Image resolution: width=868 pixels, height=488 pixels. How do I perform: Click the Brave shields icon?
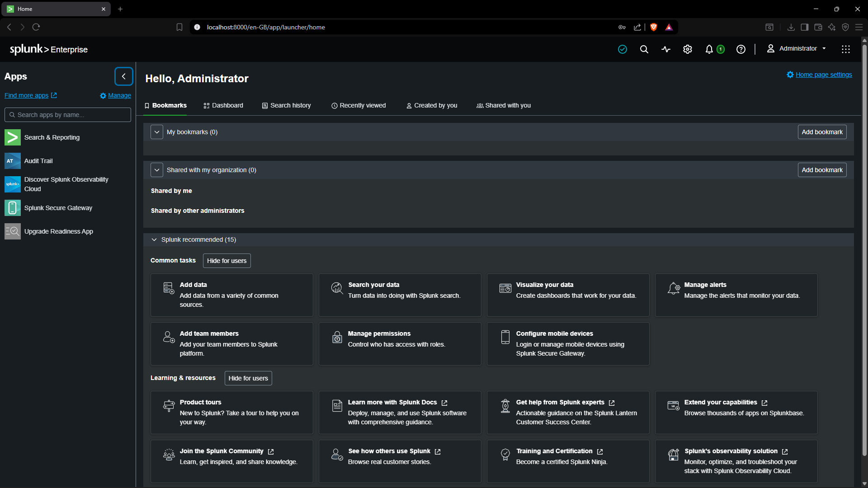[653, 27]
